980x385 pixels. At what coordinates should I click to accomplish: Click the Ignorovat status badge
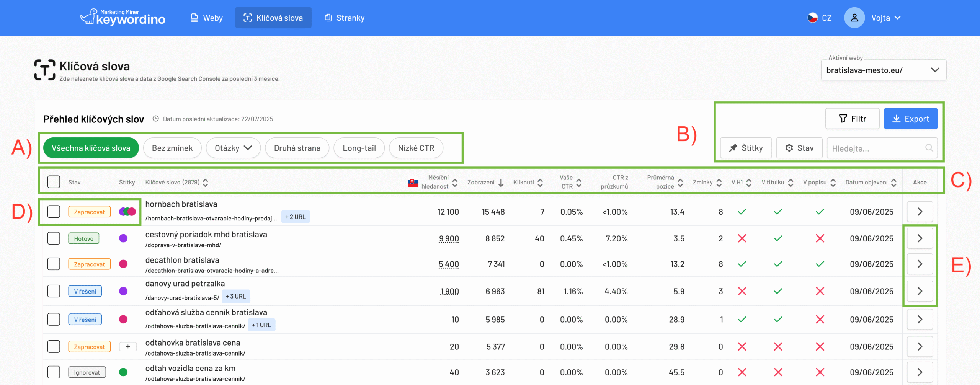point(87,372)
